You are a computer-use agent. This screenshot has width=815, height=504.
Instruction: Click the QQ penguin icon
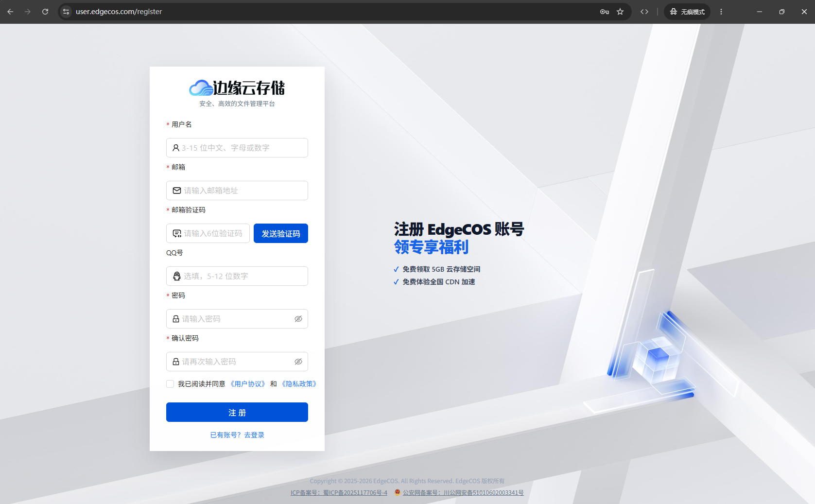click(177, 276)
